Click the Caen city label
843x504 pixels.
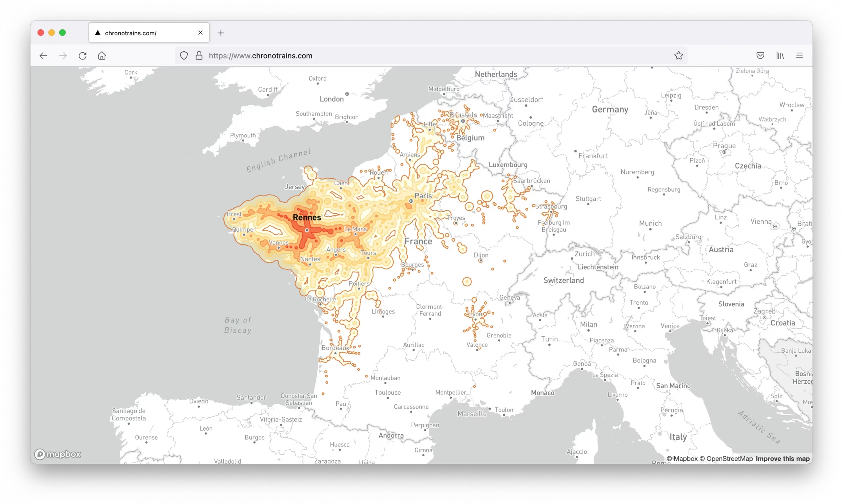pyautogui.click(x=340, y=183)
